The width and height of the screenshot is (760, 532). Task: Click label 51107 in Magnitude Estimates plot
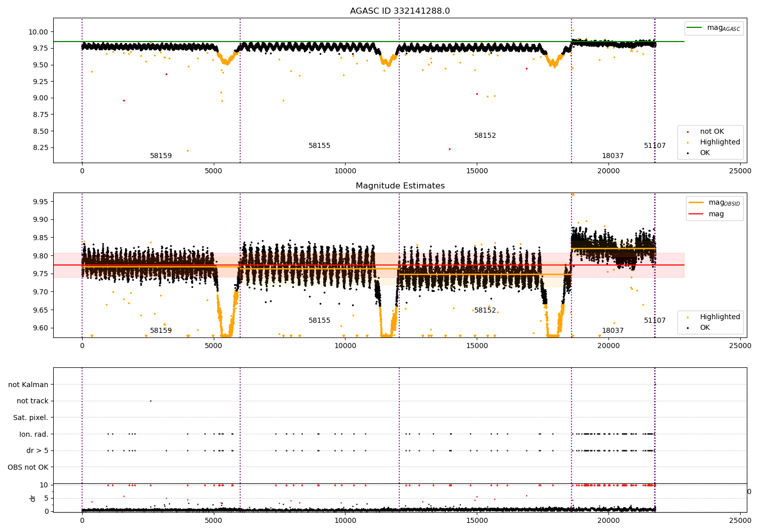click(655, 321)
